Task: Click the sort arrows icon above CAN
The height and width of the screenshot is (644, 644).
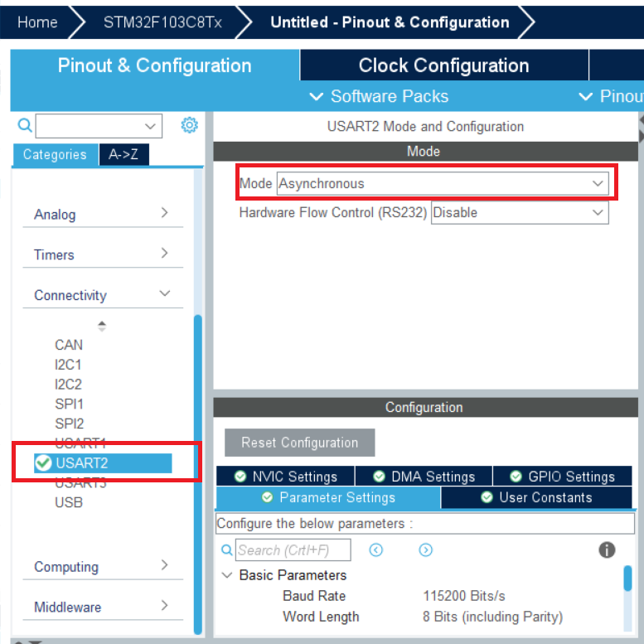Action: 102,326
